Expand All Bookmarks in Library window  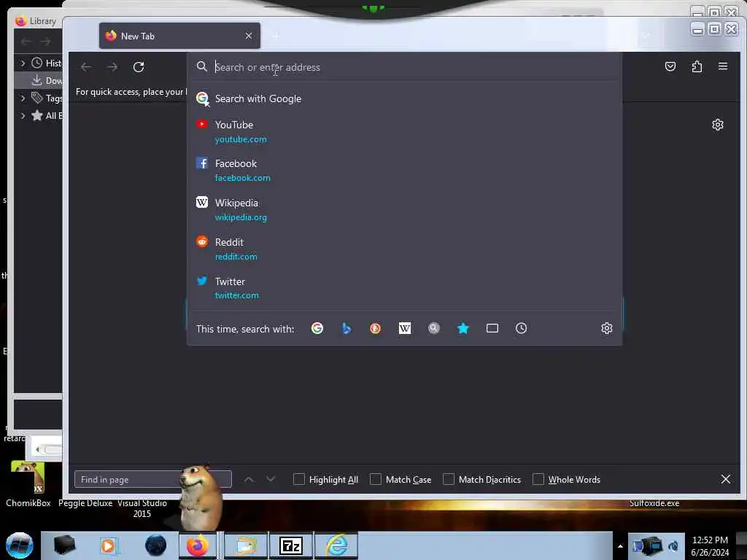click(x=23, y=115)
